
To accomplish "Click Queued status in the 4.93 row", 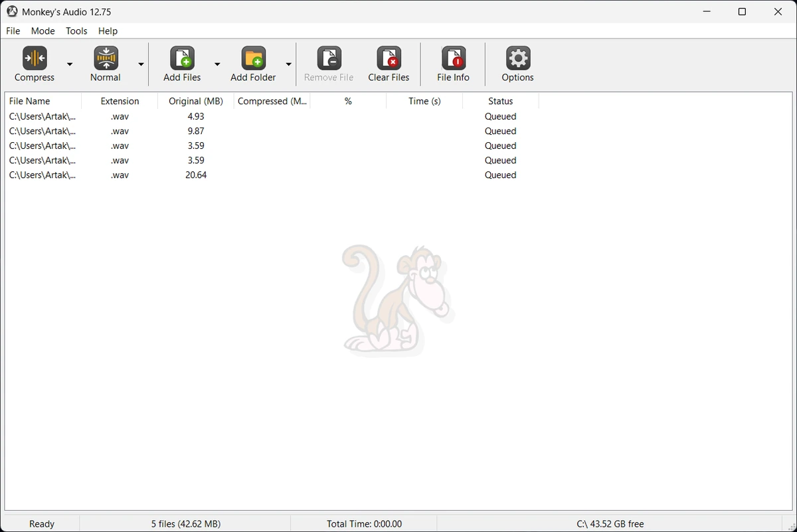I will 501,116.
